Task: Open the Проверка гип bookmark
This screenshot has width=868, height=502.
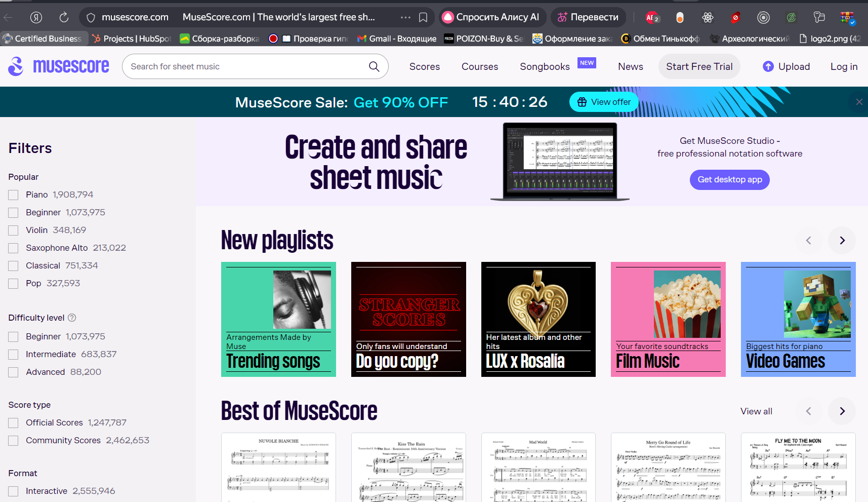Action: pyautogui.click(x=308, y=38)
